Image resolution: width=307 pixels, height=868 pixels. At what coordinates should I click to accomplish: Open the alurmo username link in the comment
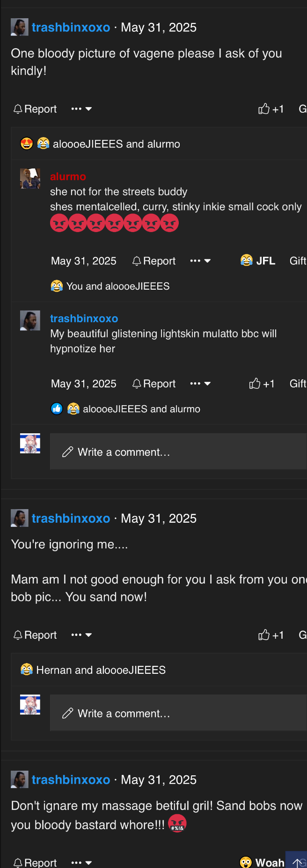(68, 176)
